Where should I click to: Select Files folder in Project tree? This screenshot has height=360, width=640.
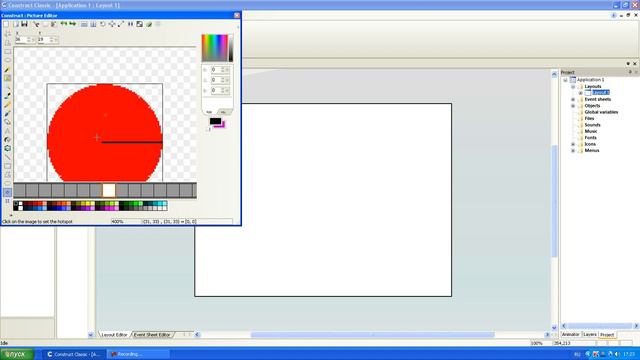pyautogui.click(x=589, y=118)
